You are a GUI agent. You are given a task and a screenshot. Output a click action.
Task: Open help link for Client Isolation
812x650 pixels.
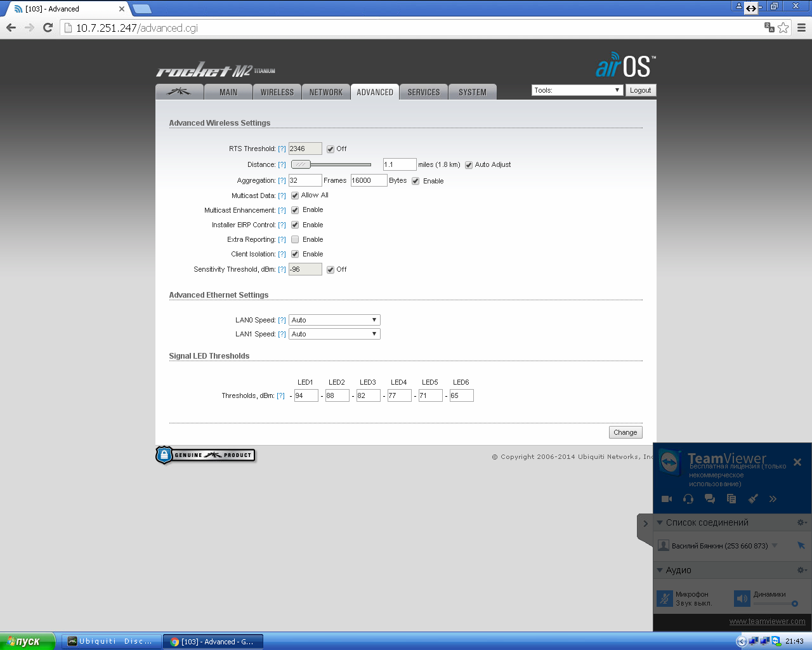pyautogui.click(x=282, y=255)
